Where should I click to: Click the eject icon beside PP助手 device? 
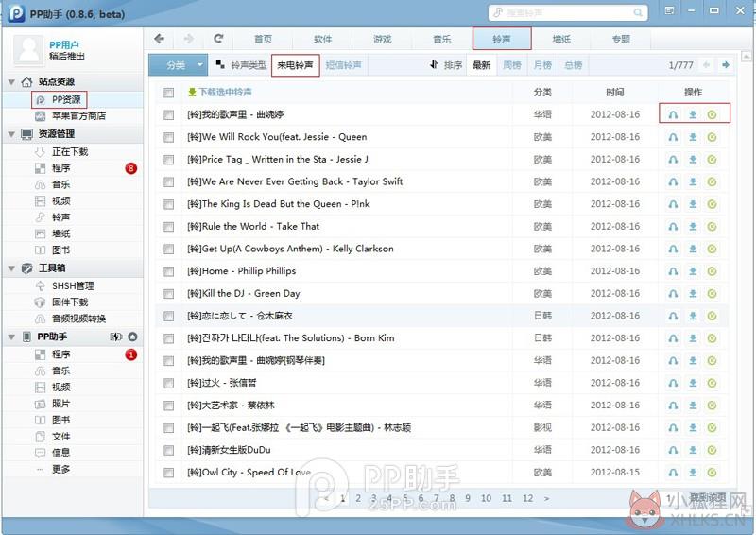132,337
